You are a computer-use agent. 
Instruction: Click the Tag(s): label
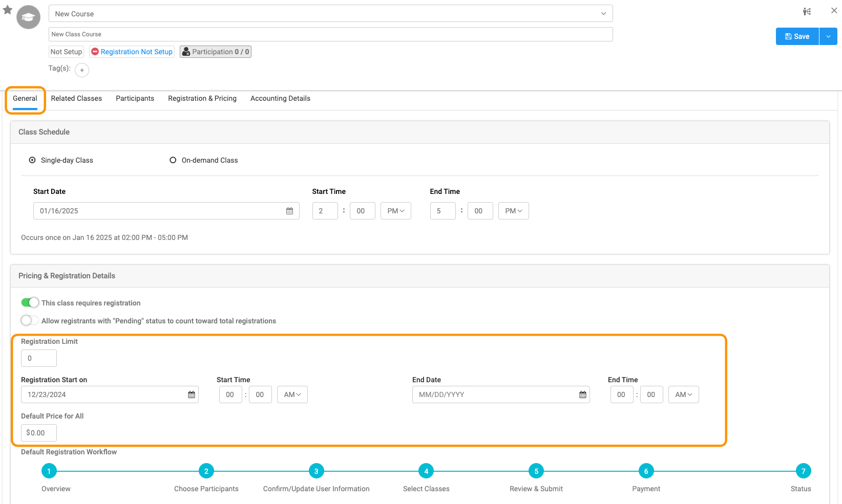[59, 68]
